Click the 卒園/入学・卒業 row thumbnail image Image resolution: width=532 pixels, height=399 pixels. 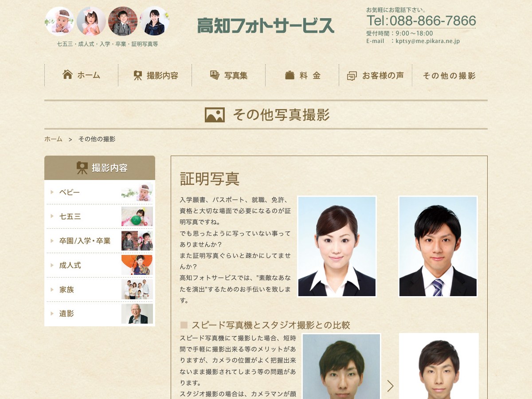coord(137,241)
